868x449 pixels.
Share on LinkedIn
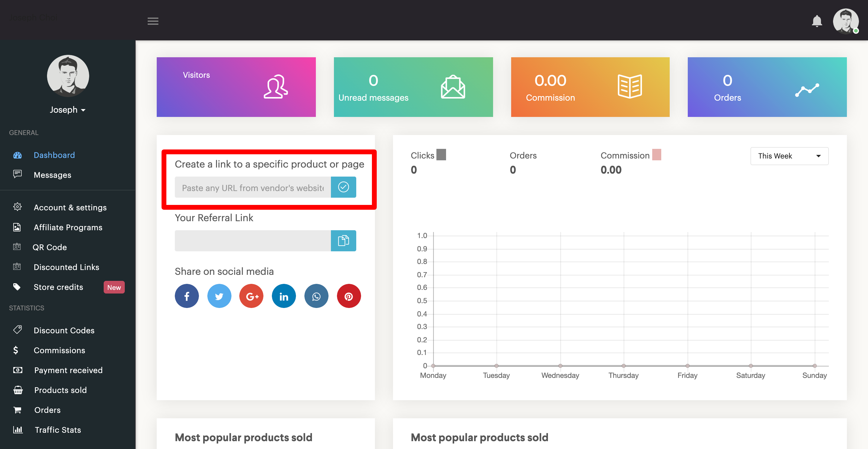pos(284,296)
